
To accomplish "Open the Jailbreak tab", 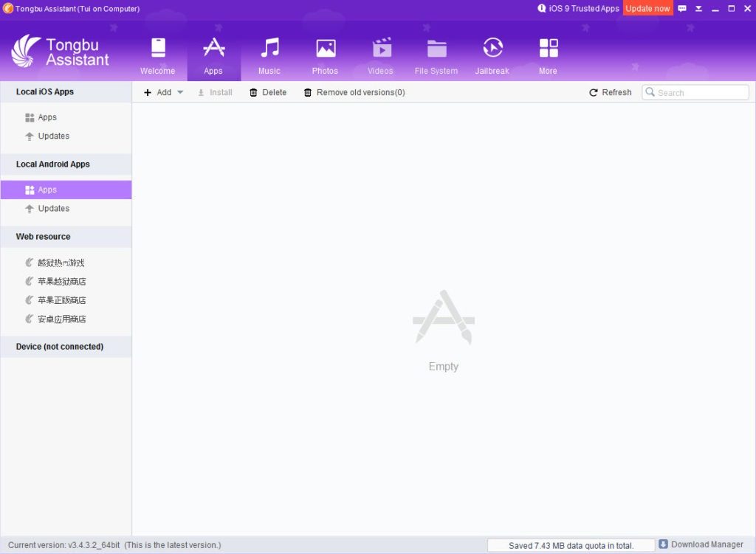I will [492, 56].
